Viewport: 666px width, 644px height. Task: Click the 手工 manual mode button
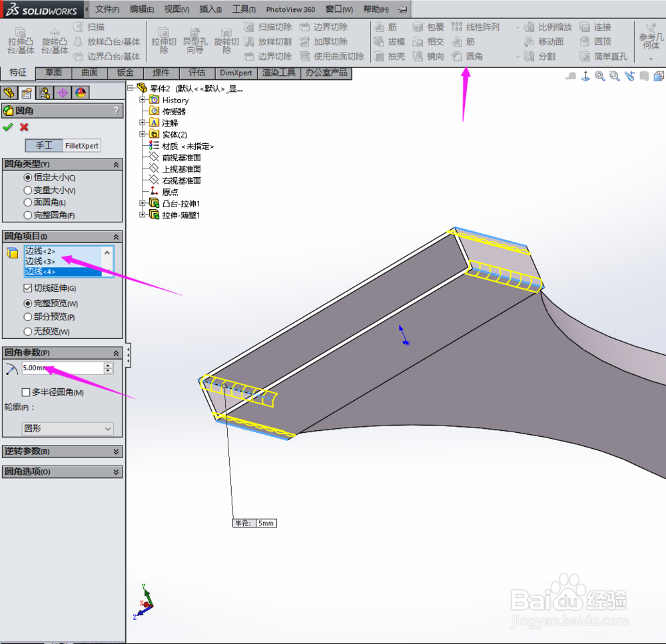[x=44, y=146]
